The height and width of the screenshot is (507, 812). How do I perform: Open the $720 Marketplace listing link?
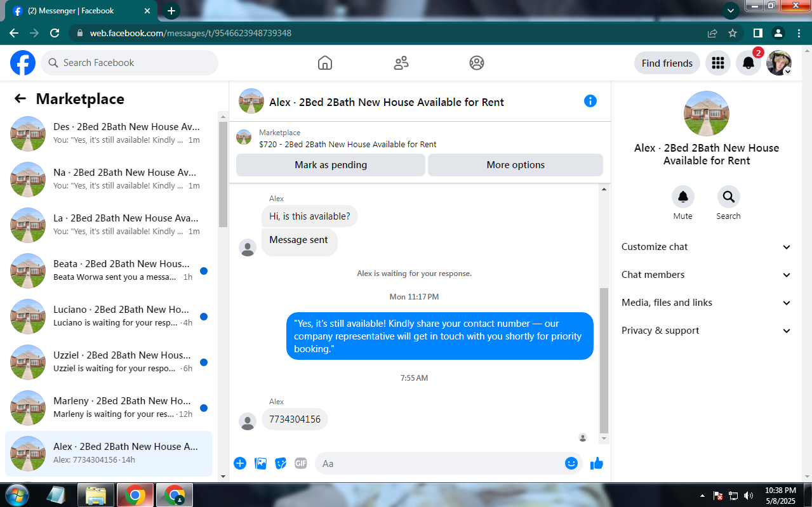click(348, 144)
